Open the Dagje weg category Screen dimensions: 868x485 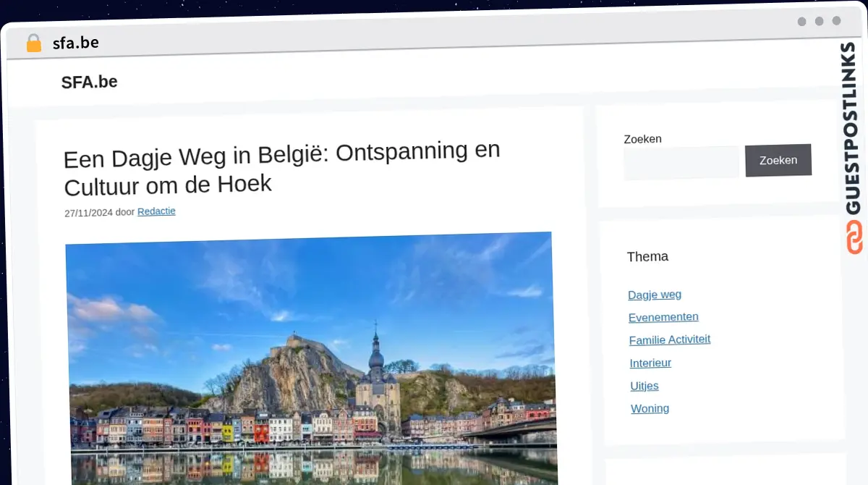(x=655, y=295)
